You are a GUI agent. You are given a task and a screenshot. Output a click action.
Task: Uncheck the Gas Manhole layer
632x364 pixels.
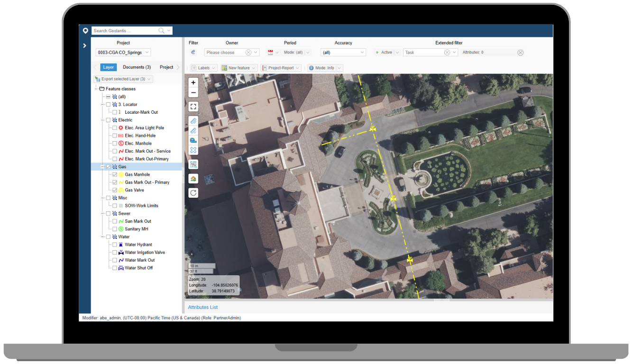tap(115, 174)
